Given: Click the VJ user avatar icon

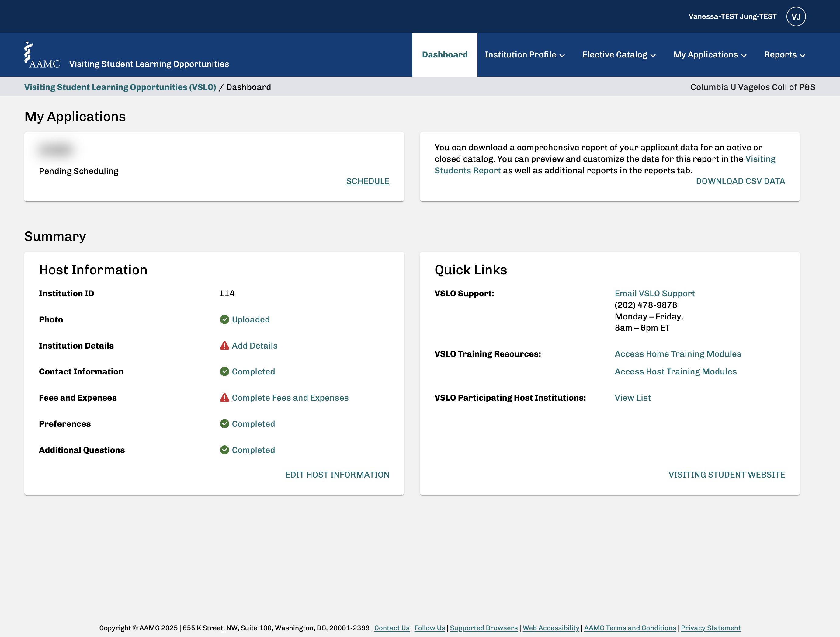Looking at the screenshot, I should [x=796, y=16].
